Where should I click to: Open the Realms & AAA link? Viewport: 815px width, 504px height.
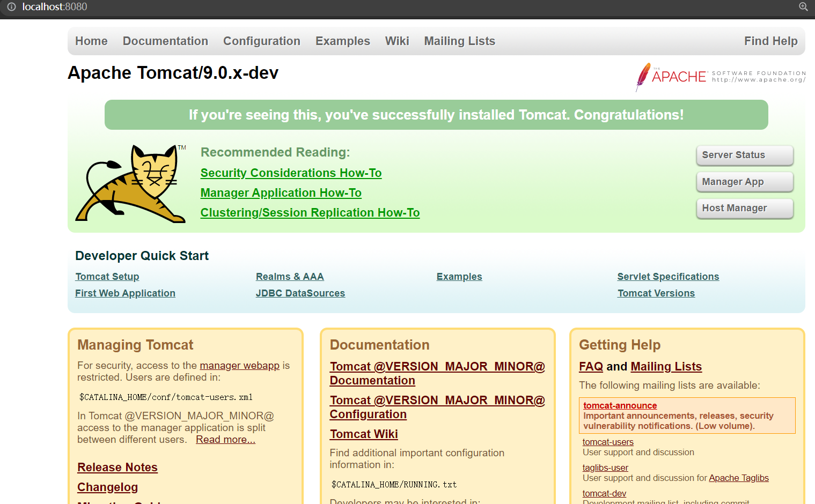click(290, 277)
